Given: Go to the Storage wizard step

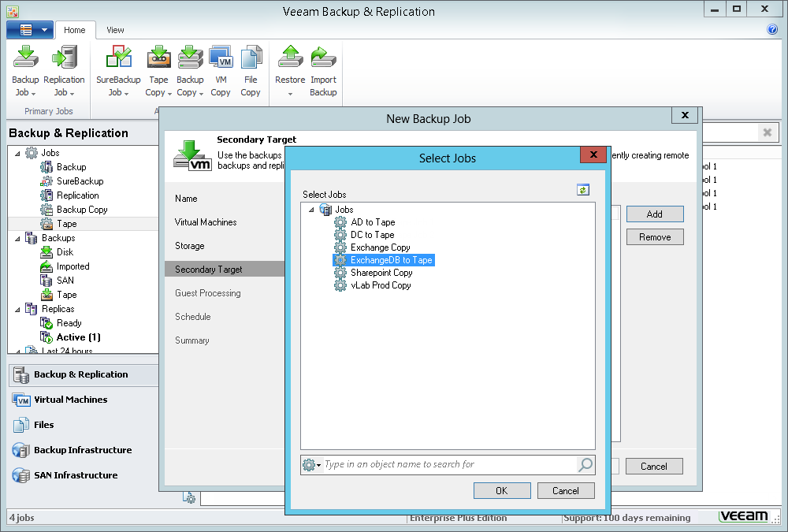Looking at the screenshot, I should [189, 246].
